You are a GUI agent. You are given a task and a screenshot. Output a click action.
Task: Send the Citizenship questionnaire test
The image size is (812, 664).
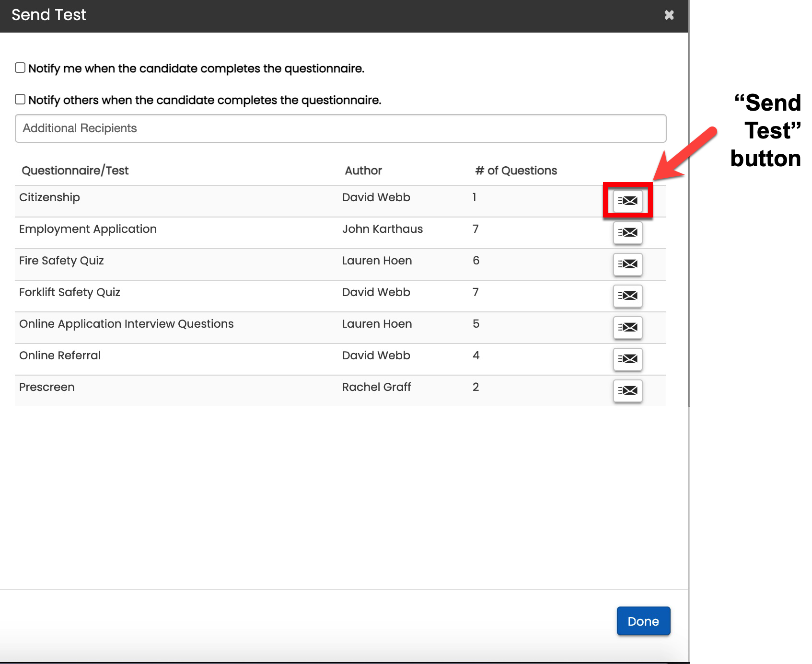point(627,201)
